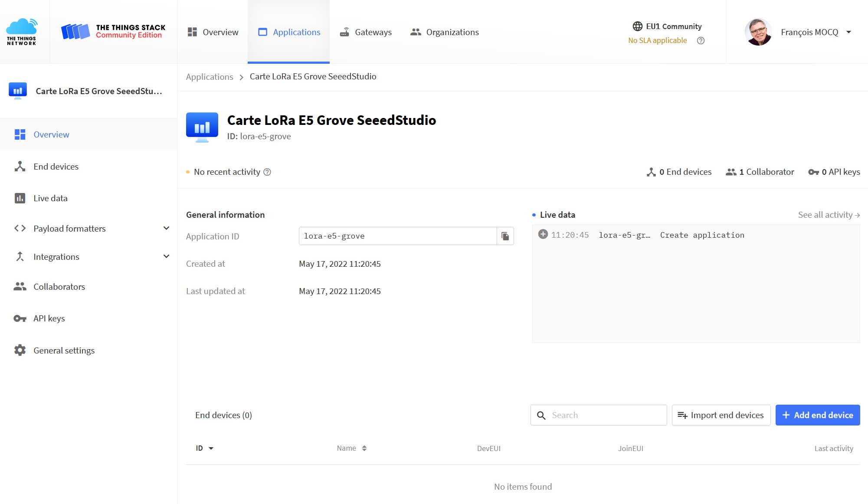Click the sidebar Collaborators people icon
Image resolution: width=868 pixels, height=504 pixels.
pos(20,286)
